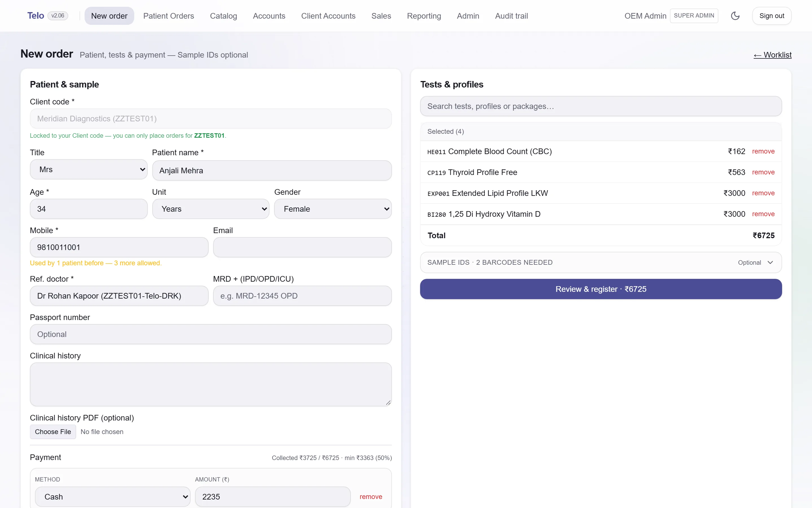The image size is (812, 508).
Task: Click the Selected (4) header
Action: pos(445,131)
